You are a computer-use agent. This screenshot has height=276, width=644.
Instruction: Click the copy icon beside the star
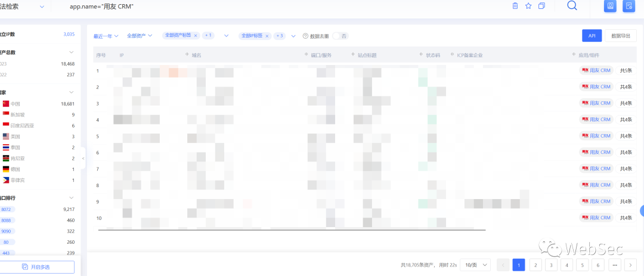tap(541, 6)
